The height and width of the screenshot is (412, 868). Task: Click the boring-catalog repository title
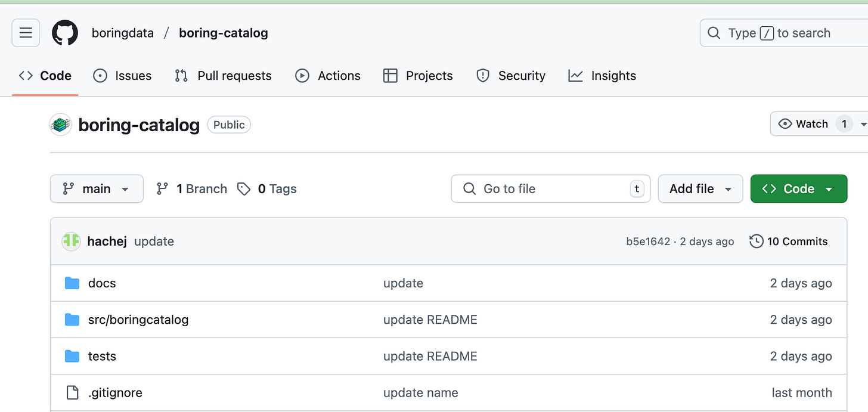pyautogui.click(x=139, y=125)
